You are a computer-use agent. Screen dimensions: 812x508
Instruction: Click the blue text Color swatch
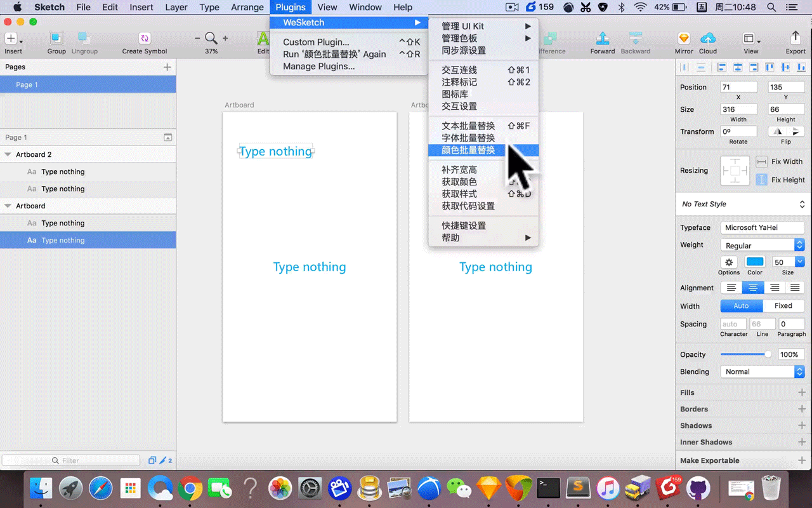click(755, 262)
